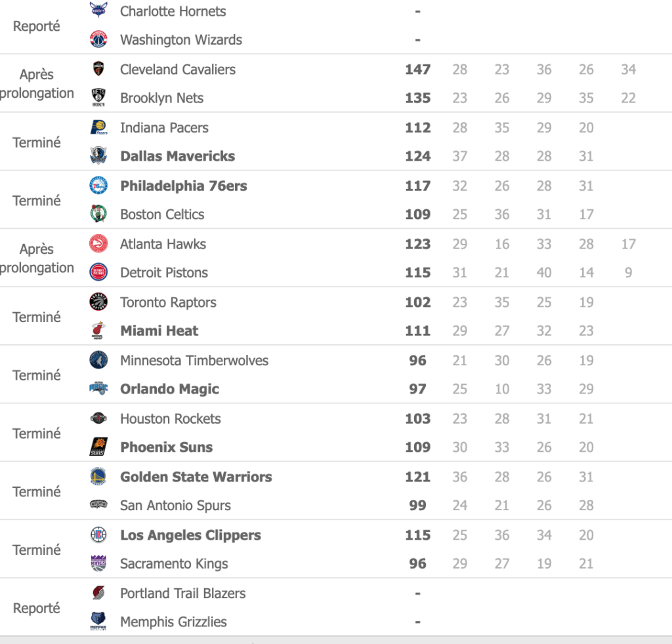The height and width of the screenshot is (644, 672).
Task: Click the Memphis Grizzlies team logo
Action: click(x=98, y=622)
